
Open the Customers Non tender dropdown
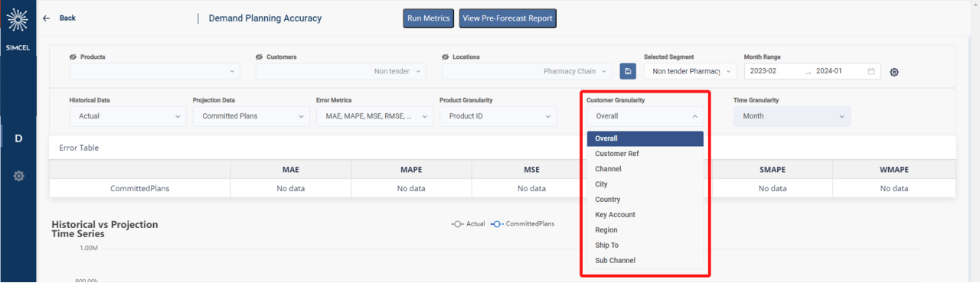341,71
